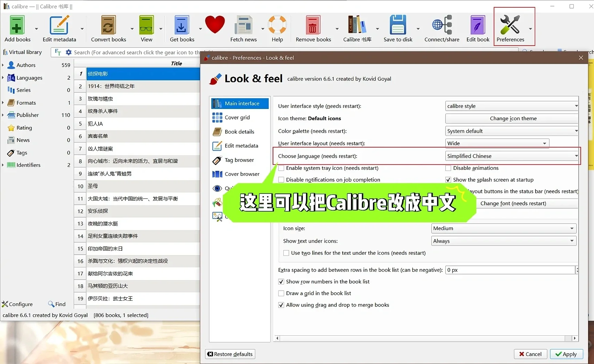The image size is (594, 364).
Task: Enable Draw a grid in the book list
Action: (281, 293)
